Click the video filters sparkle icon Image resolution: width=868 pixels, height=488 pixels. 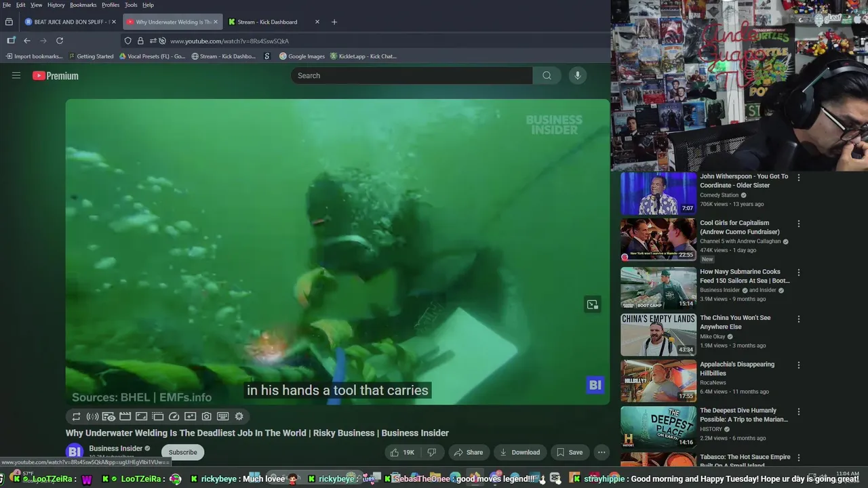pyautogui.click(x=190, y=416)
